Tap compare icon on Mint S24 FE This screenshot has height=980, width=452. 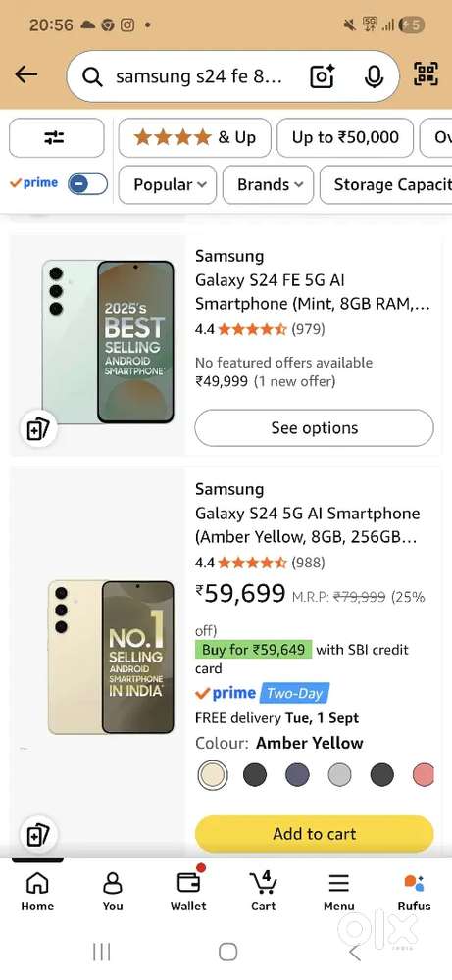point(39,429)
